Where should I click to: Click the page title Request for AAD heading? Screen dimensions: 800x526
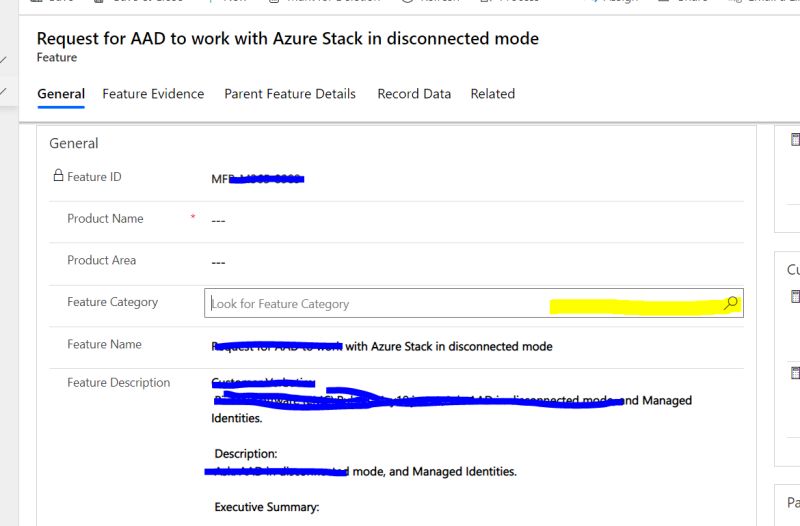click(x=288, y=39)
